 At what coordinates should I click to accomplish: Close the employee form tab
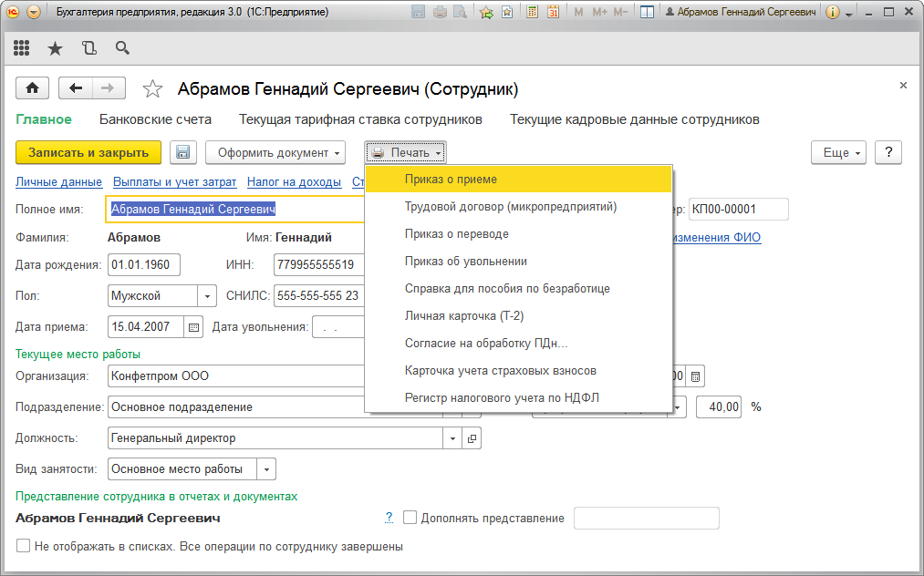[903, 86]
